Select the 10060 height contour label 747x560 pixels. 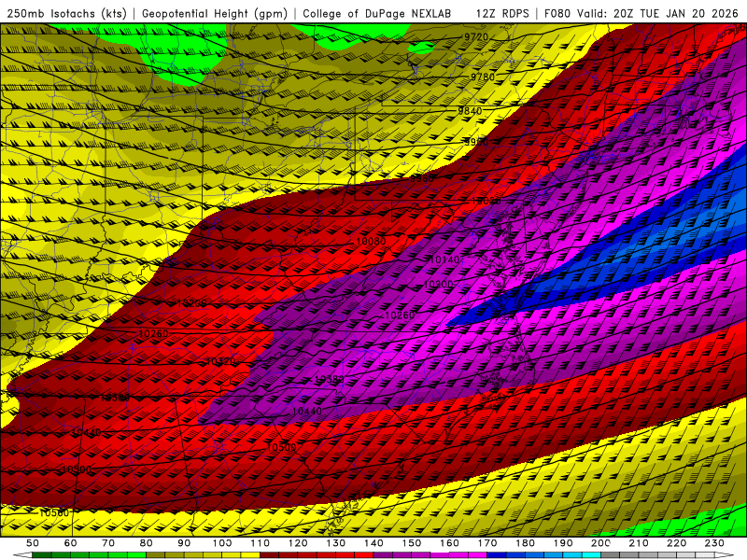(x=371, y=242)
